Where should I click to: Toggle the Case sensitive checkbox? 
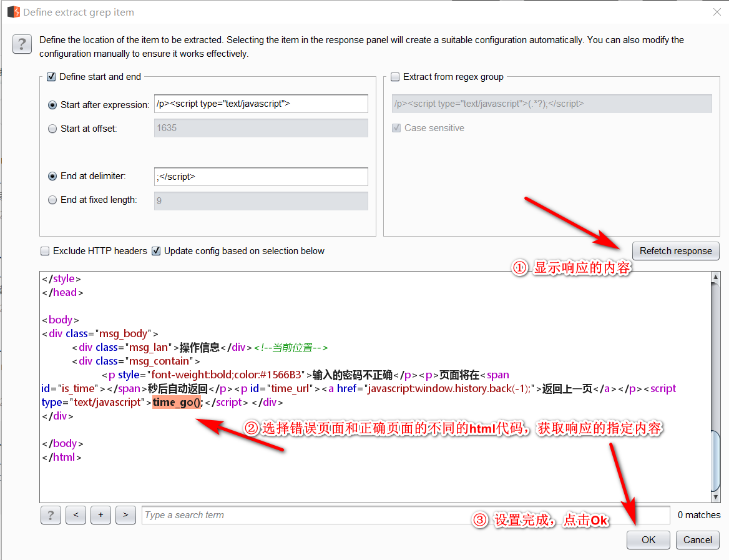coord(396,128)
